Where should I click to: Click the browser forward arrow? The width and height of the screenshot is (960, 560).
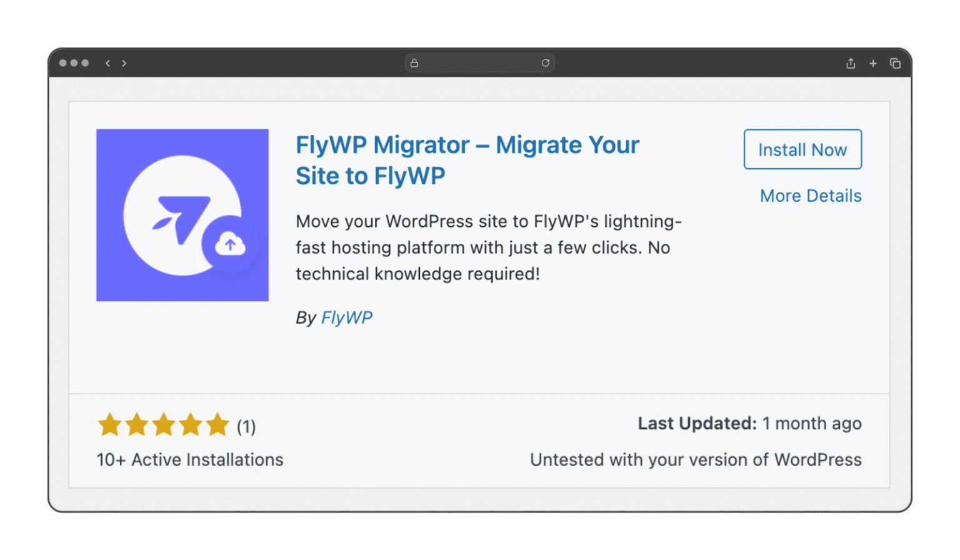124,63
